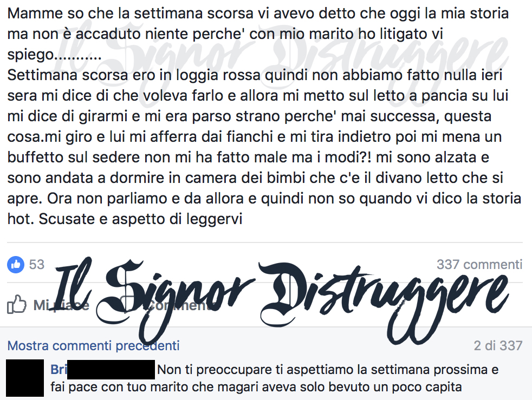Viewport: 532px width, 400px height.
Task: Click the comment's second line fai pace
Action: pos(256,387)
